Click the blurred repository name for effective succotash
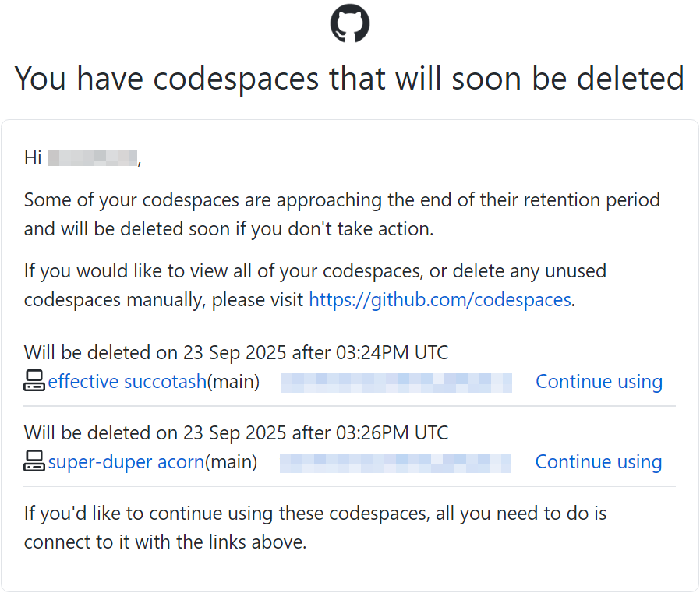Viewport: 700px width, 593px height. pos(396,383)
